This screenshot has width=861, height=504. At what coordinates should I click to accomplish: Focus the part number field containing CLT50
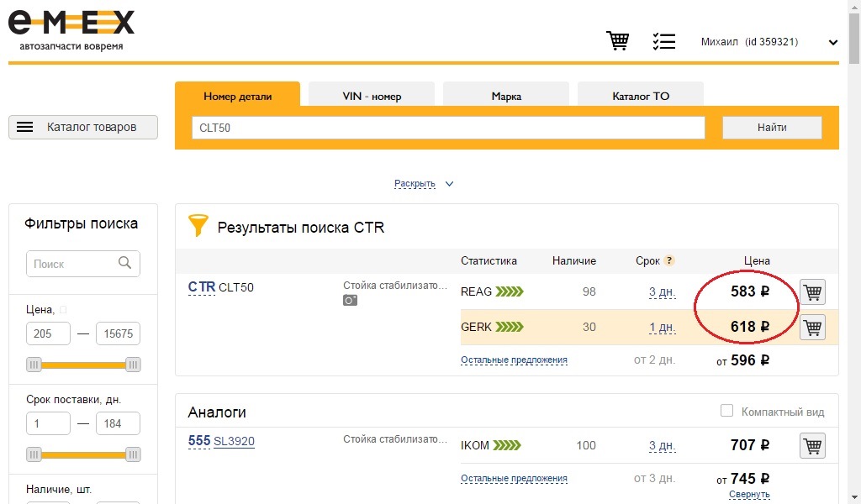448,128
